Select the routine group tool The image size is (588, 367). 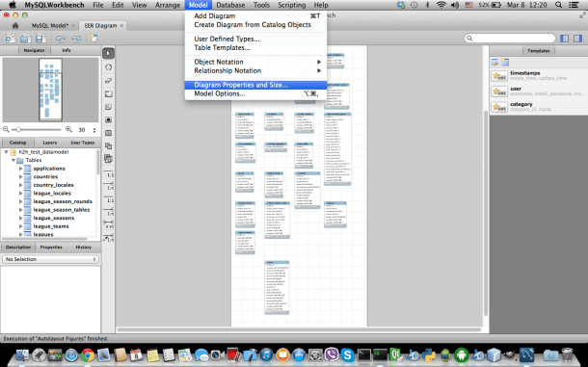(108, 159)
